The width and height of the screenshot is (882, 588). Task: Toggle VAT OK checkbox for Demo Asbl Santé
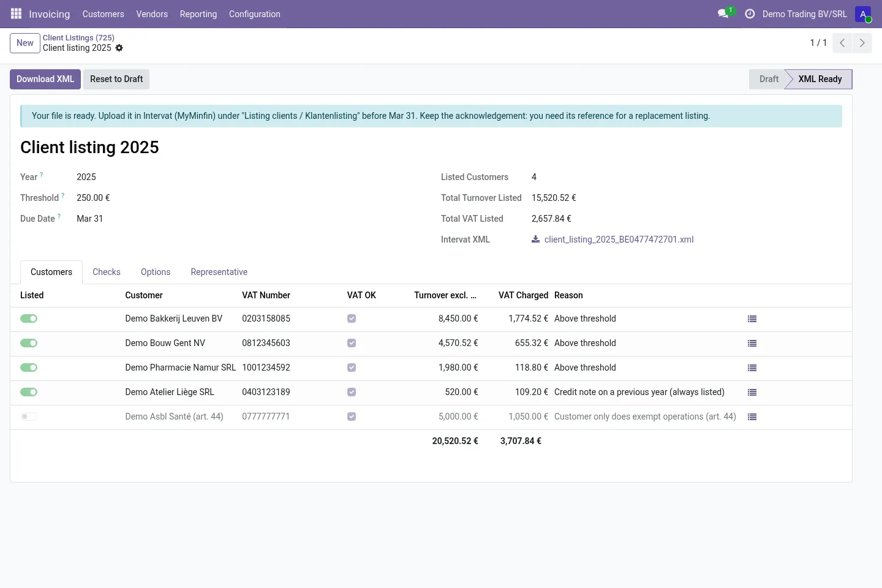point(352,417)
